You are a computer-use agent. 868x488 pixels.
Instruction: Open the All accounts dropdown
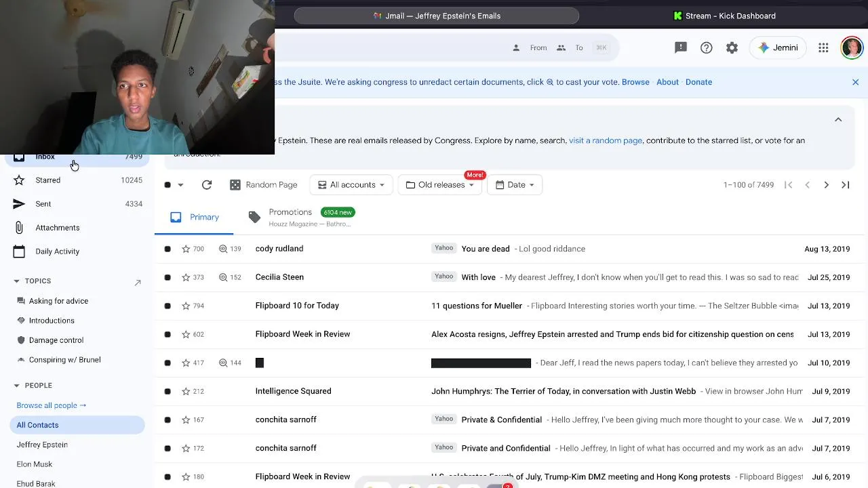click(x=351, y=184)
